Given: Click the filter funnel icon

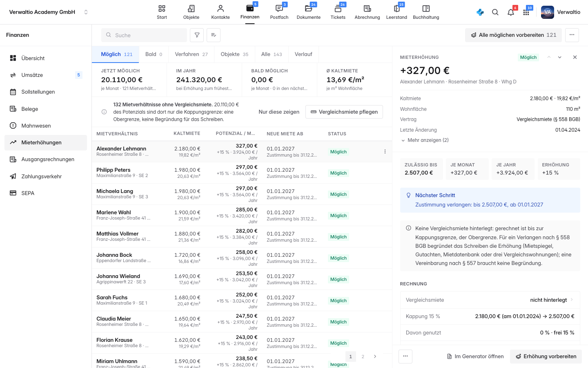Looking at the screenshot, I should coord(197,35).
